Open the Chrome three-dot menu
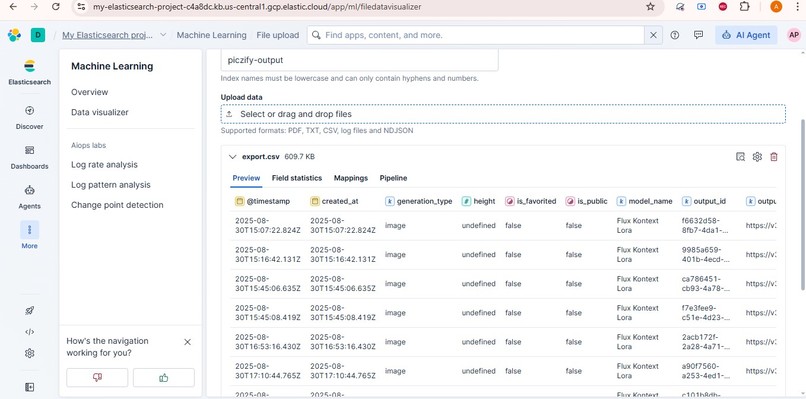Viewport: 806px width, 399px height. click(x=797, y=7)
